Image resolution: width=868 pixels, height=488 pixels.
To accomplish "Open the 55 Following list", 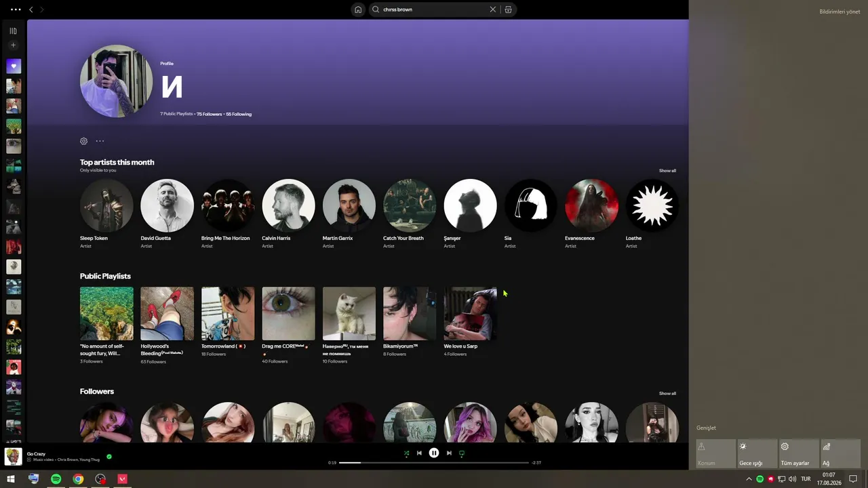I will [239, 114].
